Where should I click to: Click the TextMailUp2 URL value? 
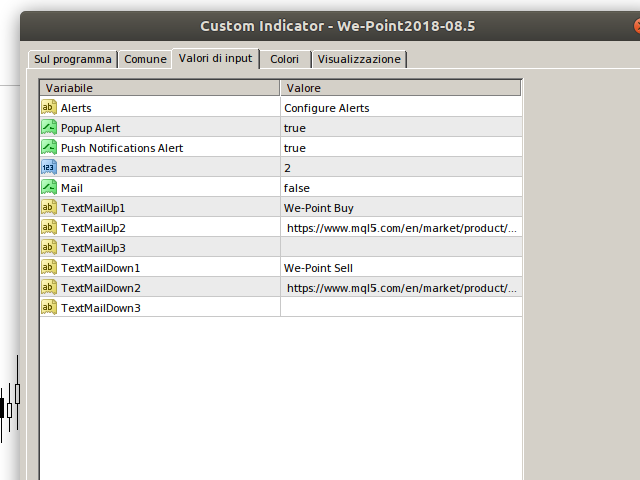tap(401, 228)
